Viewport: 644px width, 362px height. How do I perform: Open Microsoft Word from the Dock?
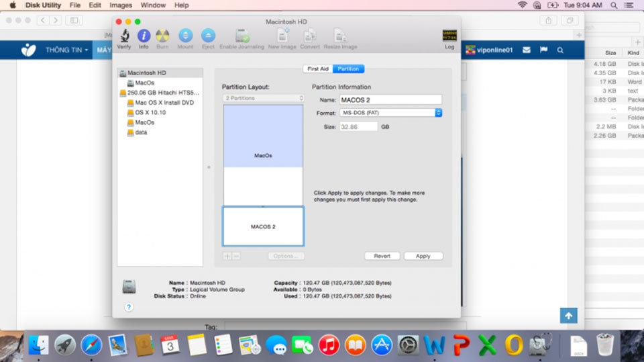pos(435,345)
